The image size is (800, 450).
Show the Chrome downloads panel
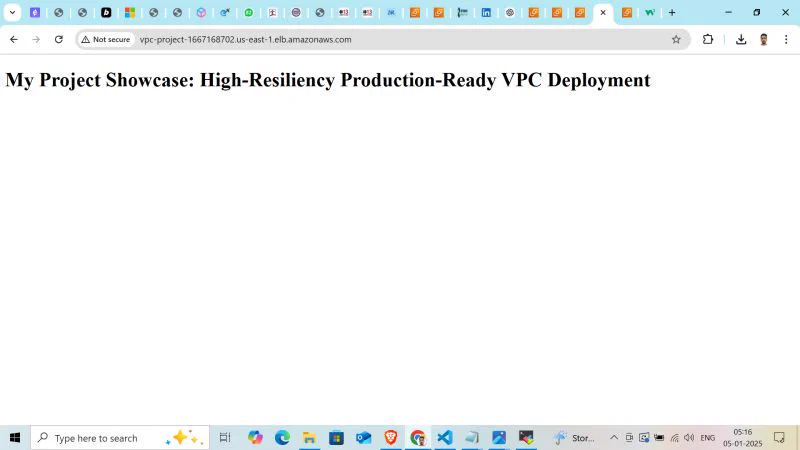pyautogui.click(x=741, y=39)
